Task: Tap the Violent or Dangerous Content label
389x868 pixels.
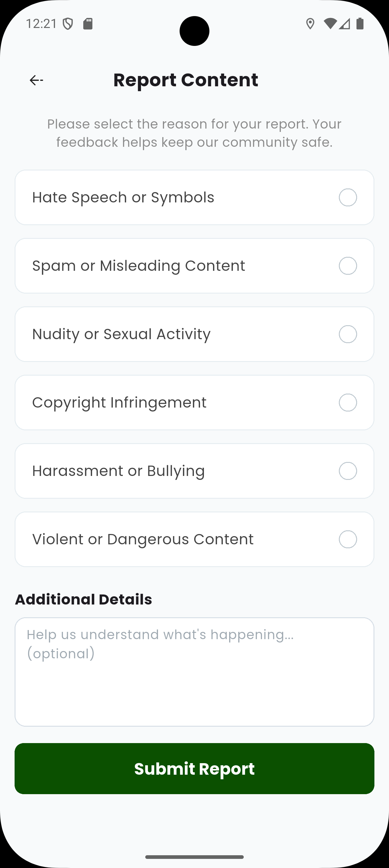Action: click(143, 539)
